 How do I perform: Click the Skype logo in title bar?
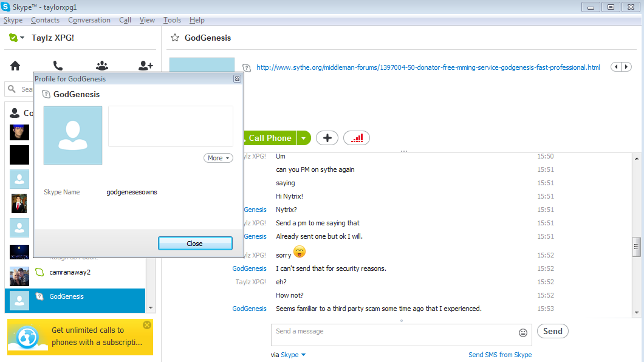pyautogui.click(x=5, y=7)
